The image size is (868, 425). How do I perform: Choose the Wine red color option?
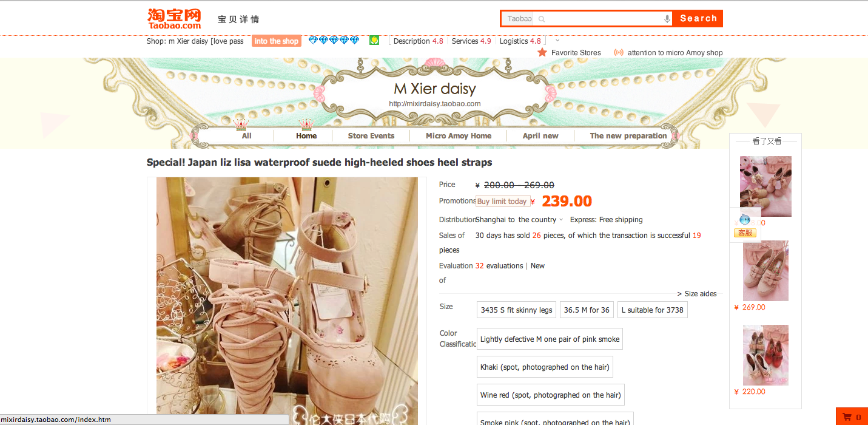[x=551, y=395]
